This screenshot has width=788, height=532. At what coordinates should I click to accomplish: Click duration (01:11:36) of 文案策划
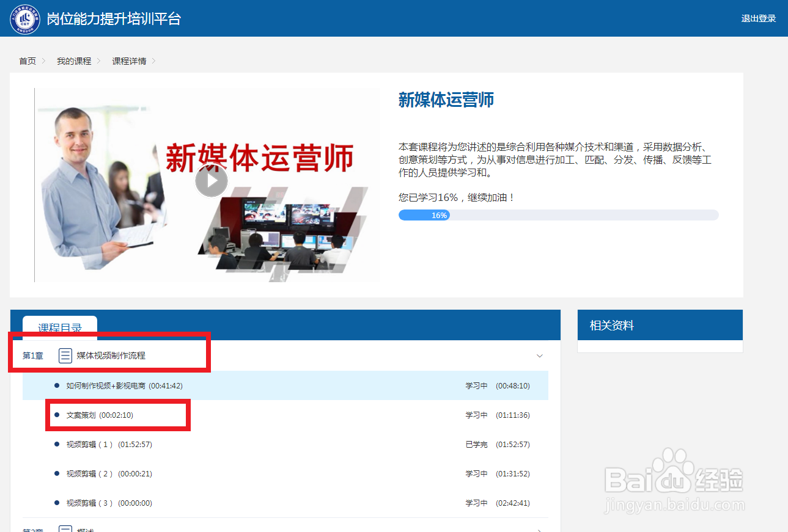[513, 415]
